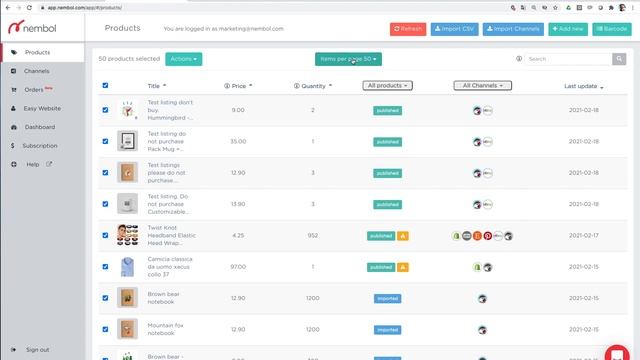The width and height of the screenshot is (640, 360).
Task: Open Channels in sidebar
Action: (x=36, y=71)
